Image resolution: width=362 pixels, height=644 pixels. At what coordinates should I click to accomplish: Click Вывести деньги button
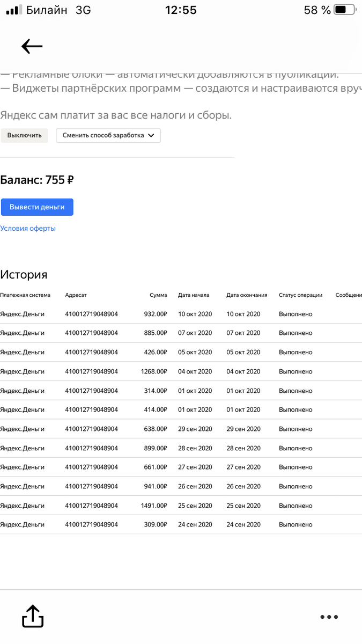pos(37,207)
